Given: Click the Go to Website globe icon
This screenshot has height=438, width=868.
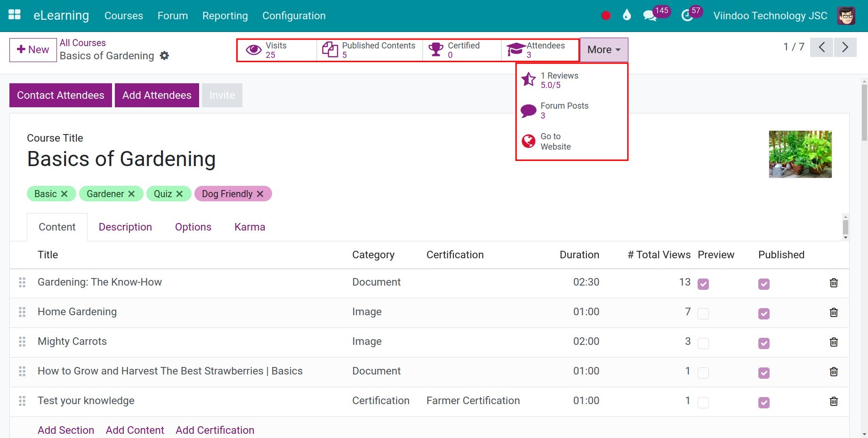Looking at the screenshot, I should [529, 141].
